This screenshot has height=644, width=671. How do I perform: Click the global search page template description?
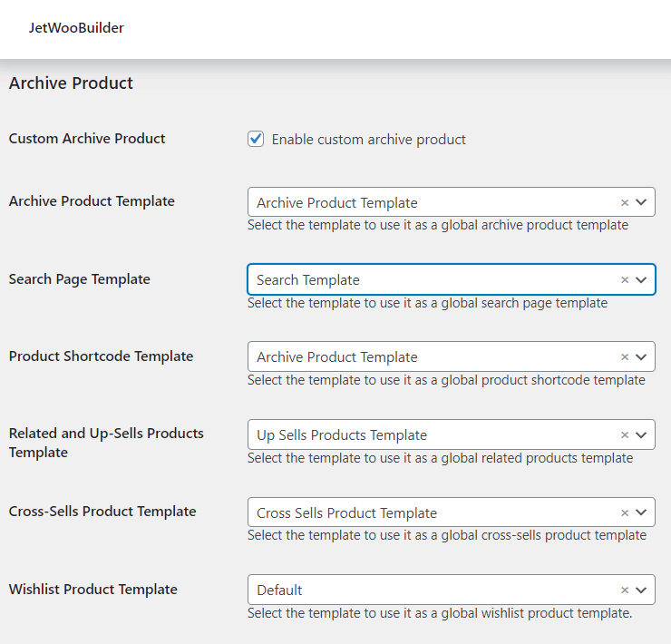[x=427, y=303]
